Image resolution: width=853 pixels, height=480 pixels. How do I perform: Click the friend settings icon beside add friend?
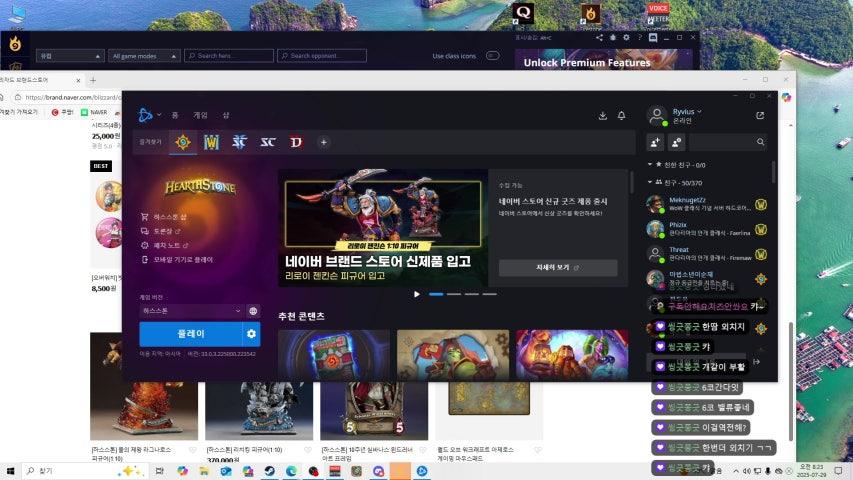click(677, 142)
